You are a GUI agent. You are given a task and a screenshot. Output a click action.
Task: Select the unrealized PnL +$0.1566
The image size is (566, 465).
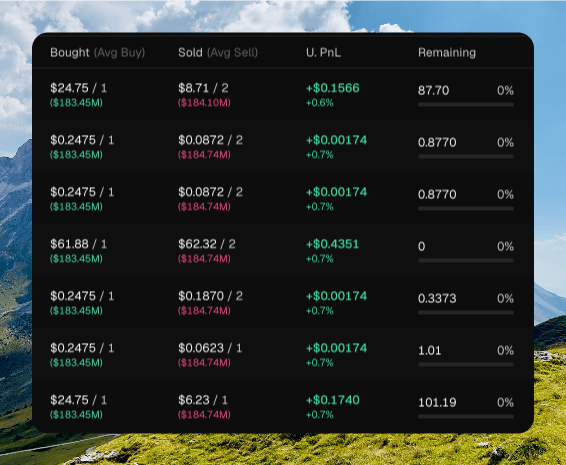point(332,88)
